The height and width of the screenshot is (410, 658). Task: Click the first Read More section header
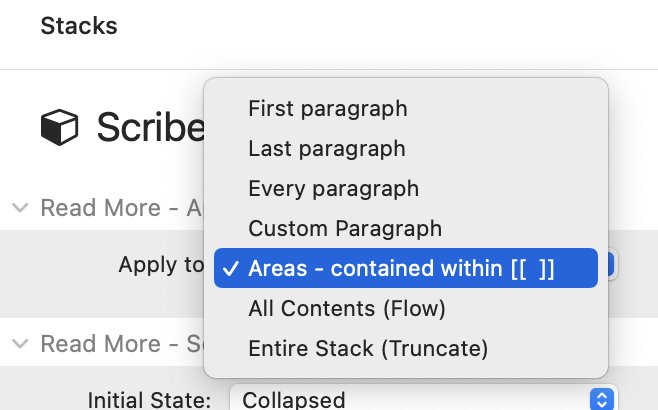[x=121, y=208]
